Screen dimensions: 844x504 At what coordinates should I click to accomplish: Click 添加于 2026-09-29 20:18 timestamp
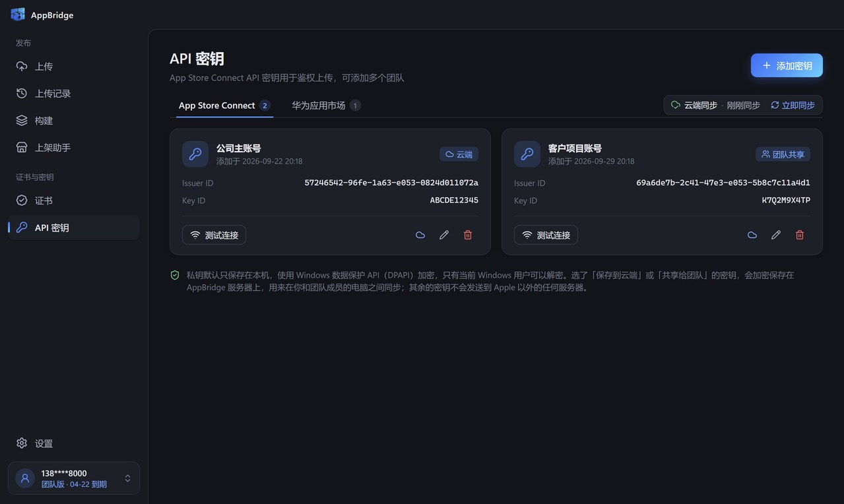coord(591,161)
